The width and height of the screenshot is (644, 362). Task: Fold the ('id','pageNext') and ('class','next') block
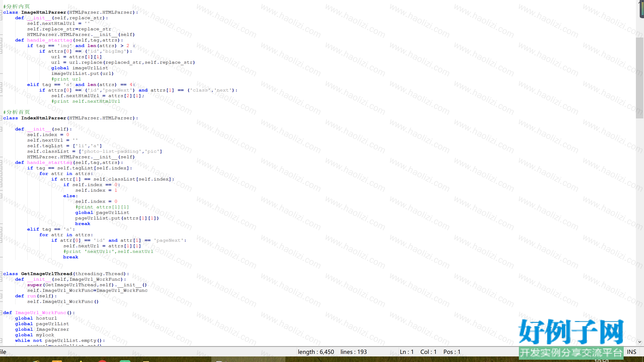tap(1, 90)
